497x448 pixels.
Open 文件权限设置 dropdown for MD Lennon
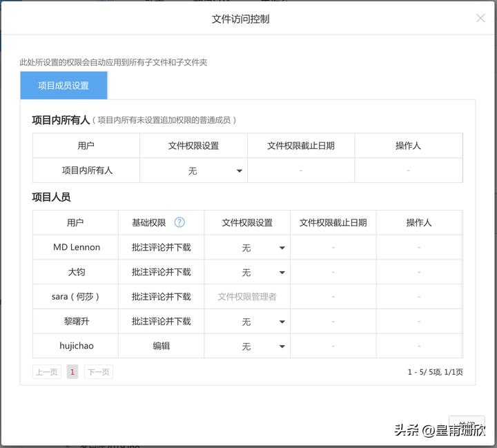(x=247, y=248)
